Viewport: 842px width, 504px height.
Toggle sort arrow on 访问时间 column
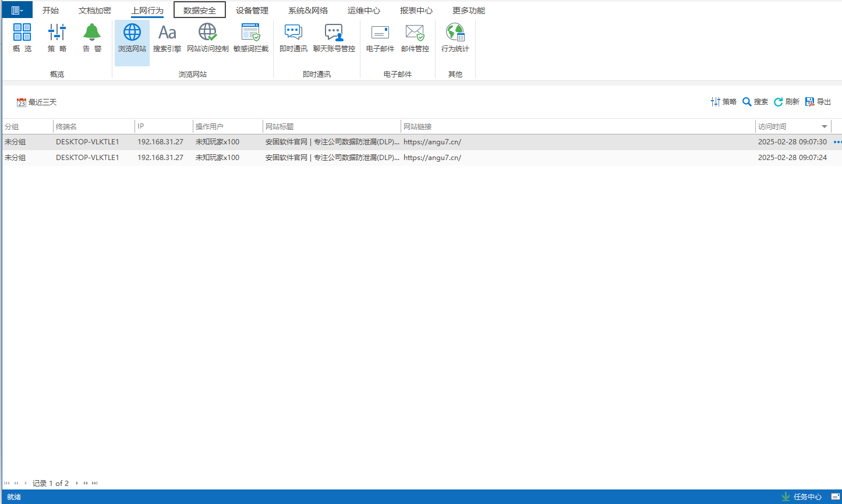tap(825, 127)
